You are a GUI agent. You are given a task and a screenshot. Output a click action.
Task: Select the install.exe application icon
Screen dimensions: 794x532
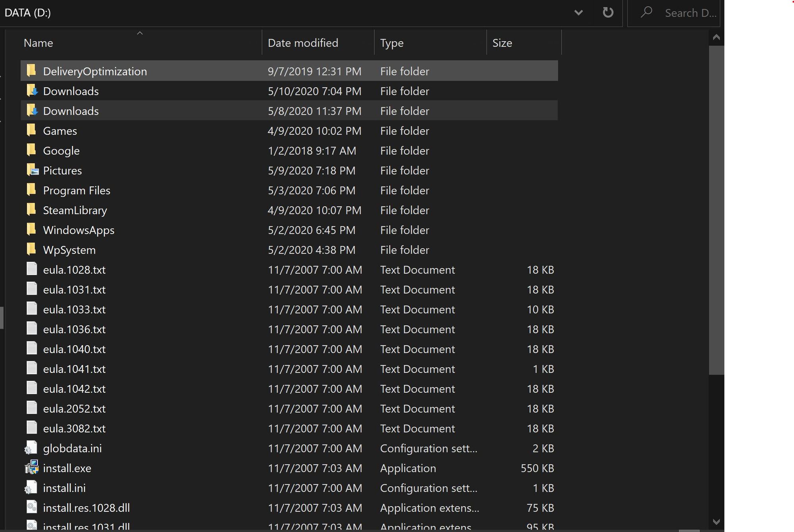pos(32,468)
